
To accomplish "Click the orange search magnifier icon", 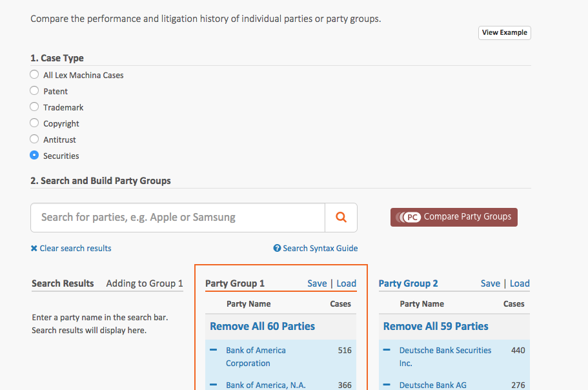I will point(341,217).
